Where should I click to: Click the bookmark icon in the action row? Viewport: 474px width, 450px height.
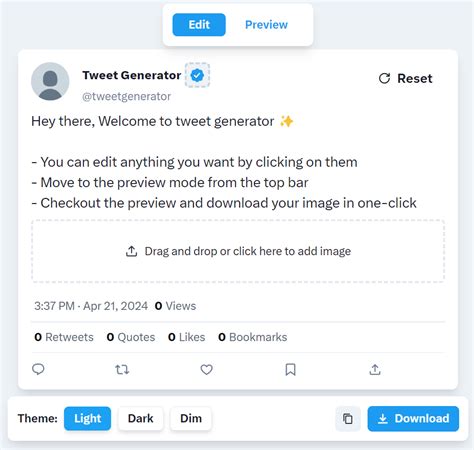point(290,370)
